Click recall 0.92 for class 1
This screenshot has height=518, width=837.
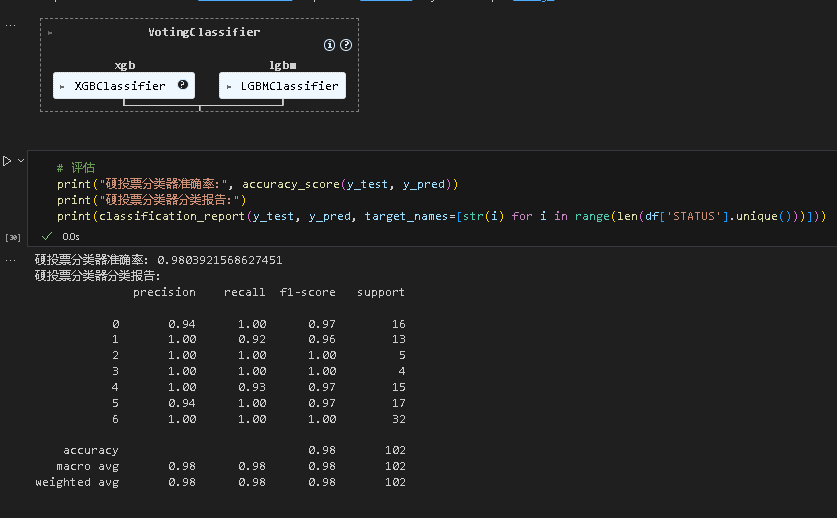pyautogui.click(x=252, y=339)
